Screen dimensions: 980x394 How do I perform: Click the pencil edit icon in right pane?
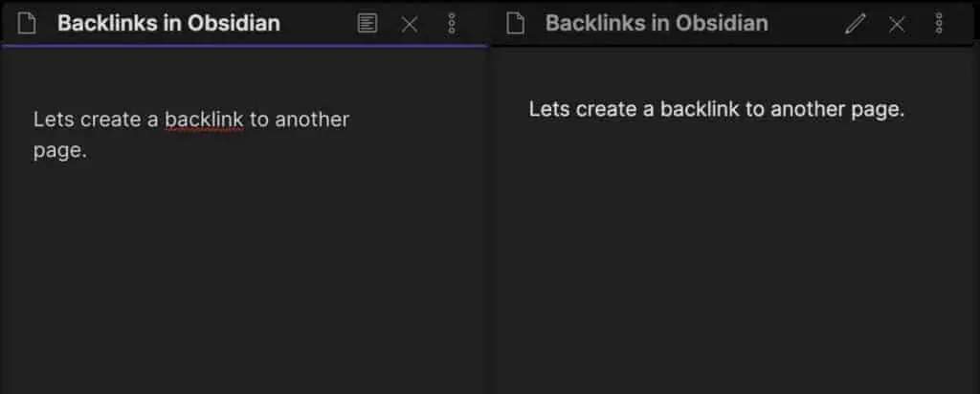855,24
